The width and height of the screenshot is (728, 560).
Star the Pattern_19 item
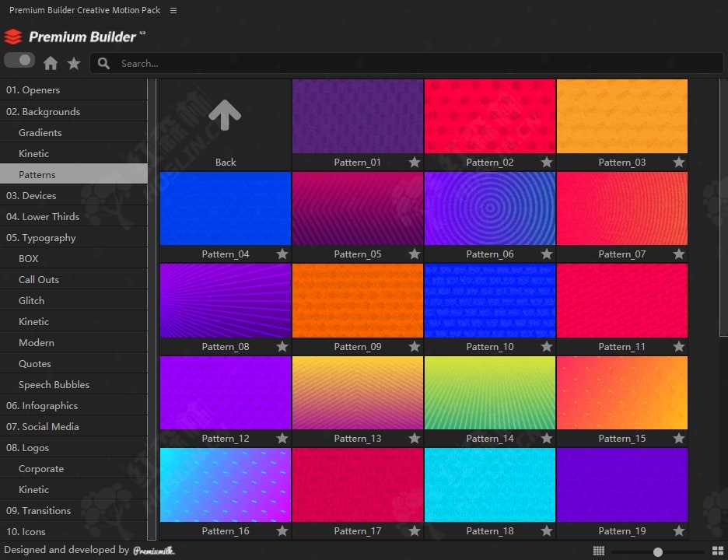pos(679,530)
